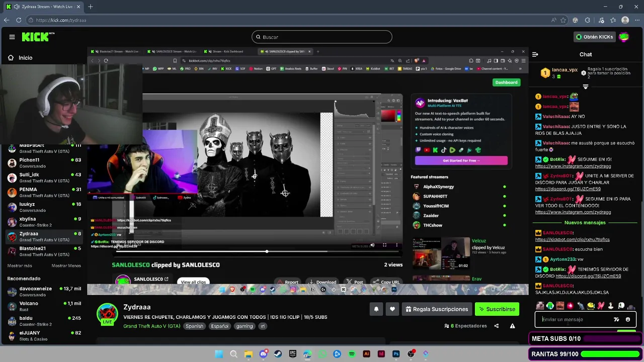This screenshot has height=362, width=644.
Task: Click the notification bell icon
Action: (376, 309)
